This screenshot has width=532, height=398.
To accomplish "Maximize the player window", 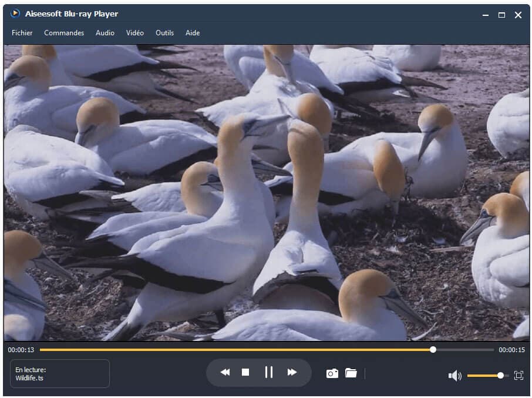I will 501,15.
